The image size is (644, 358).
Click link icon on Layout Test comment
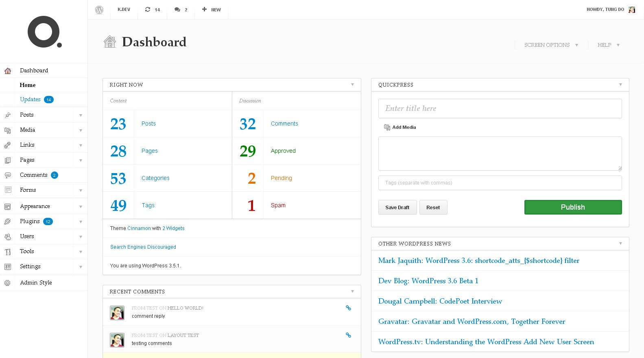pos(348,335)
